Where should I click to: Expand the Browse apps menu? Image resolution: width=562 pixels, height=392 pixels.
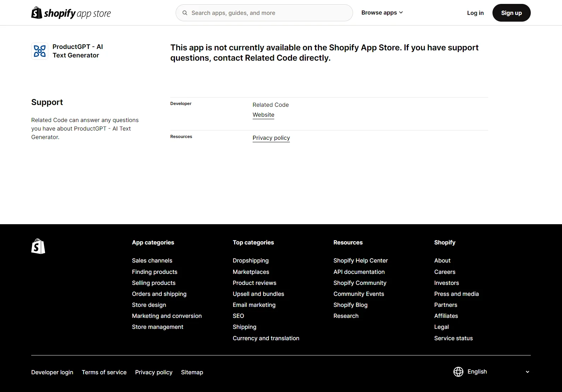[x=382, y=13]
